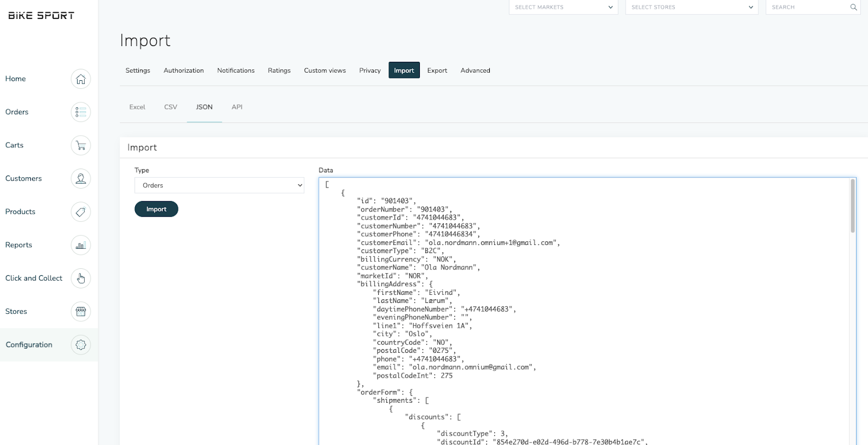Click the "postalCodeInt": 275 line
The width and height of the screenshot is (868, 445).
pyautogui.click(x=412, y=376)
